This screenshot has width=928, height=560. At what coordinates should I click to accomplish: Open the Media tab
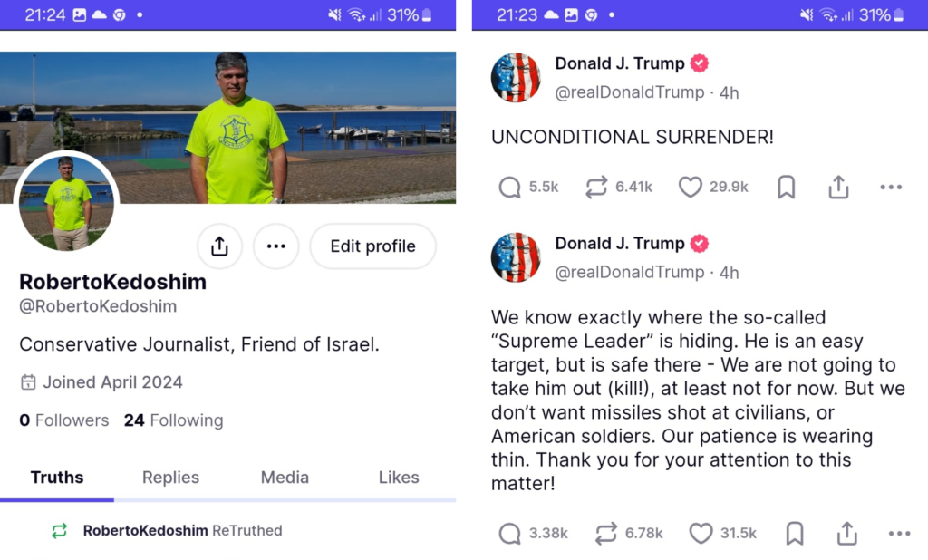coord(285,478)
